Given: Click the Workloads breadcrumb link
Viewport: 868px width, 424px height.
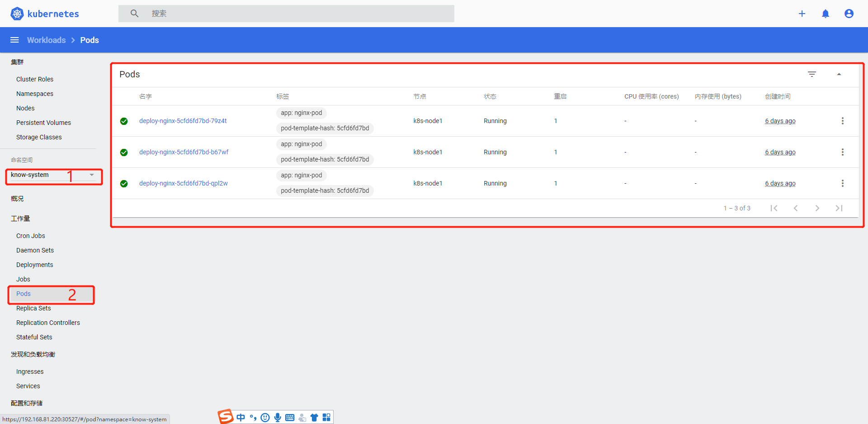Looking at the screenshot, I should coord(46,40).
